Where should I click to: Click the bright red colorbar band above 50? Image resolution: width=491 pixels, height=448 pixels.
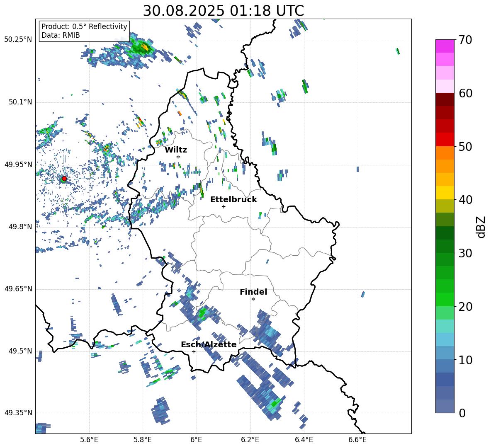click(445, 140)
